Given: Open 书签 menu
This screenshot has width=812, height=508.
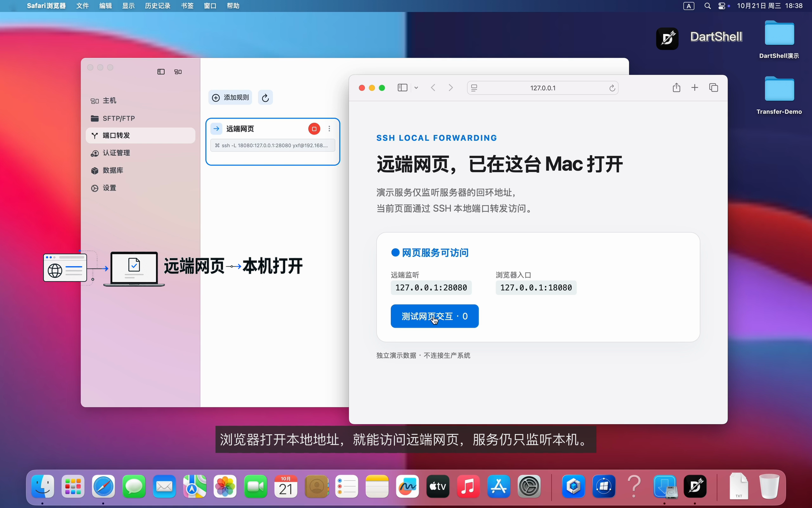Looking at the screenshot, I should coord(187,6).
